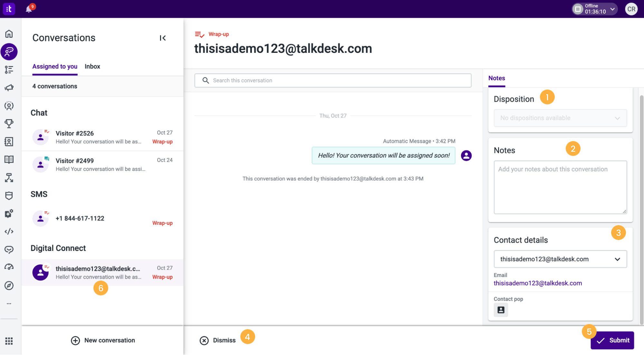Click the thisisademo123@talkdesk.com email link
The image size is (644, 355).
538,283
